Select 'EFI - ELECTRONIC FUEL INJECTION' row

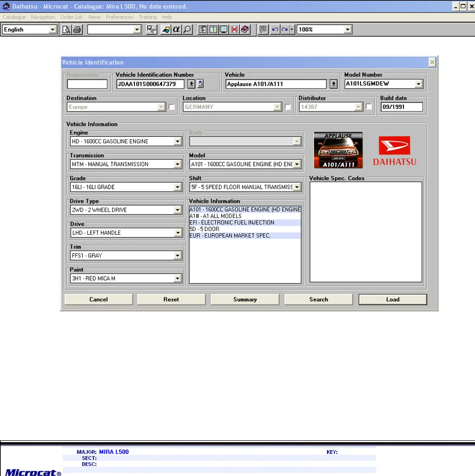point(245,223)
